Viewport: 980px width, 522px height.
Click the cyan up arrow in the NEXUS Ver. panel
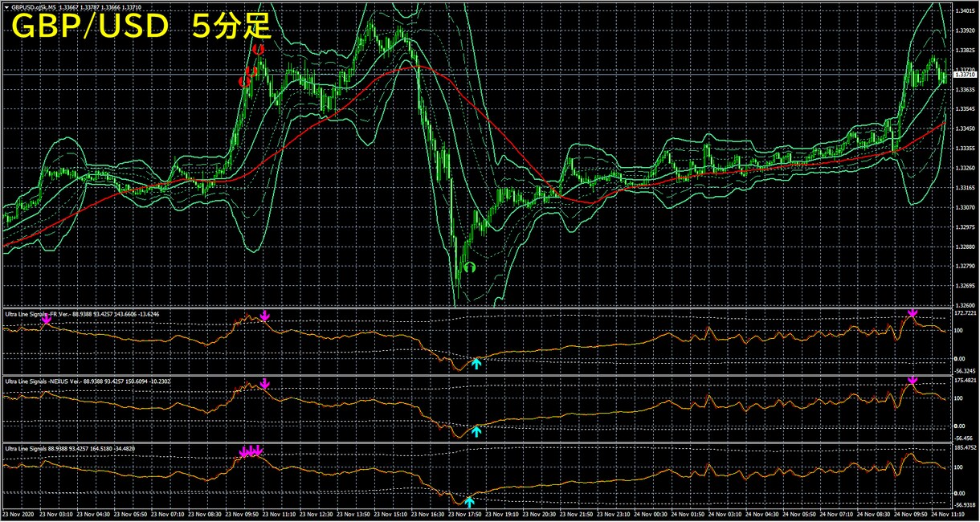[476, 431]
